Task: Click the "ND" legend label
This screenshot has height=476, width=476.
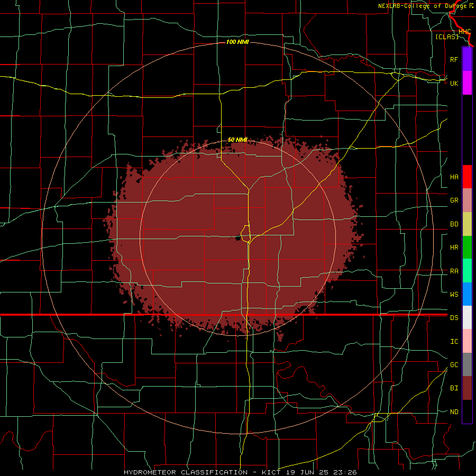Action: 454,412
